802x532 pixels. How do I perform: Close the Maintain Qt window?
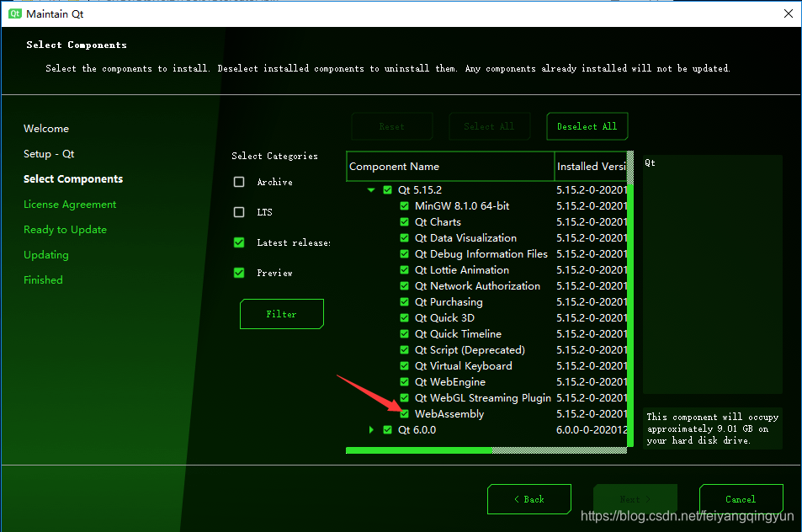(788, 13)
